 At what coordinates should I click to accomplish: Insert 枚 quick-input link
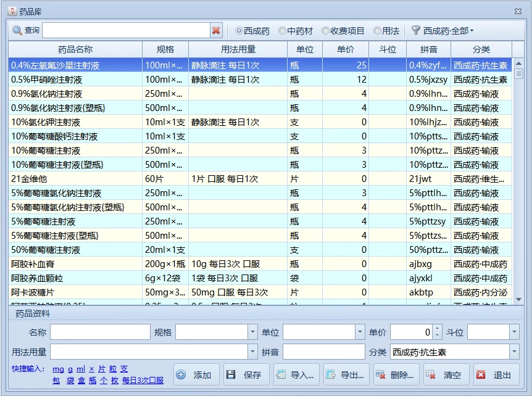coord(115,381)
